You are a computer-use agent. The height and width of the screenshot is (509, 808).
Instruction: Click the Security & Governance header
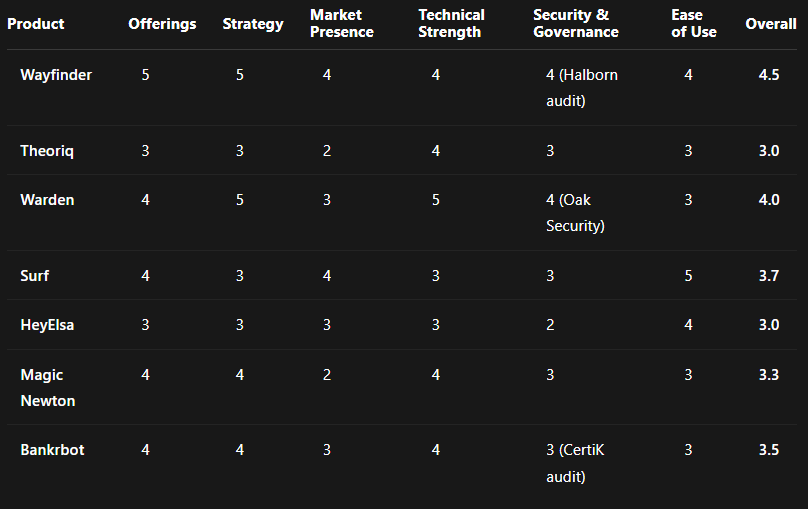click(576, 24)
